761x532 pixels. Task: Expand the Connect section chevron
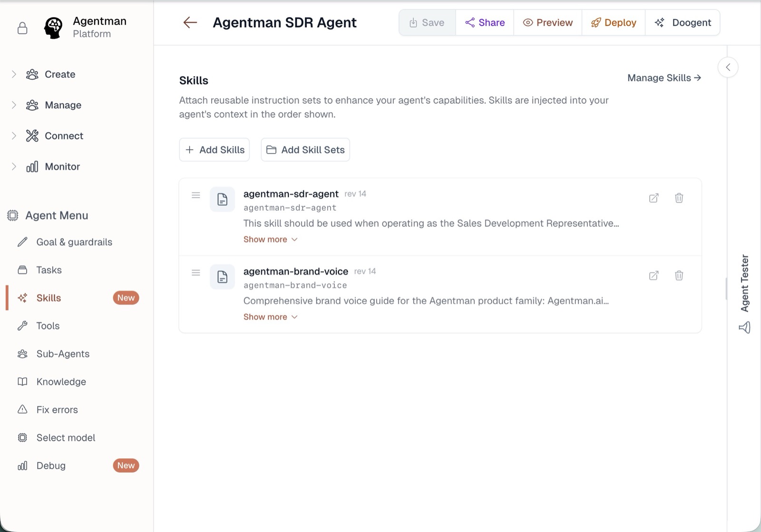point(14,136)
